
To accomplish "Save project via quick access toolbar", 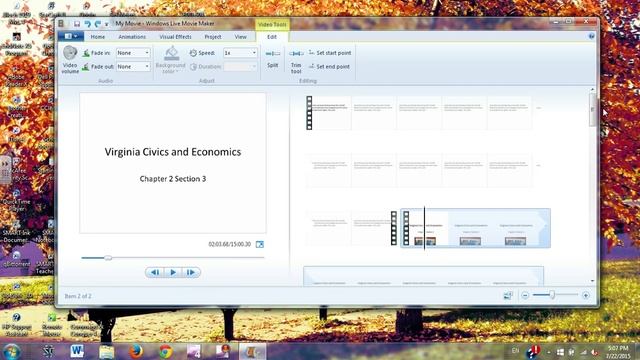I will tap(77, 24).
